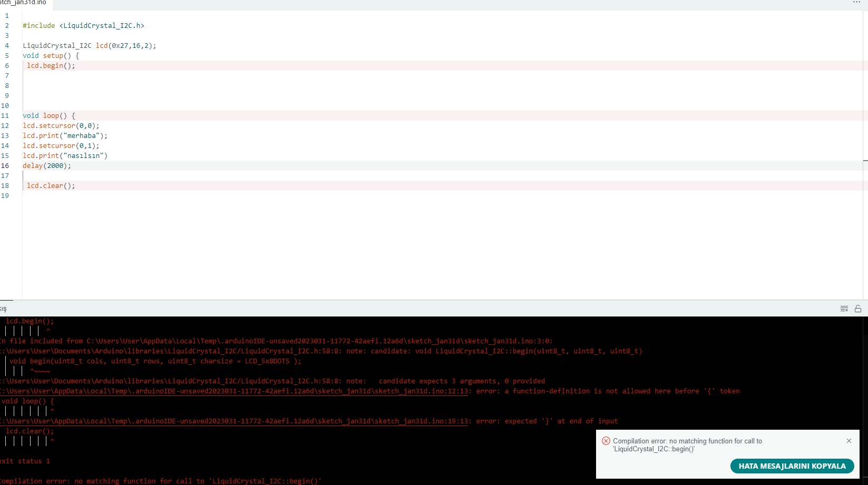Viewport: 868px width, 485px height.
Task: Click line number 18 in the gutter
Action: [5, 186]
